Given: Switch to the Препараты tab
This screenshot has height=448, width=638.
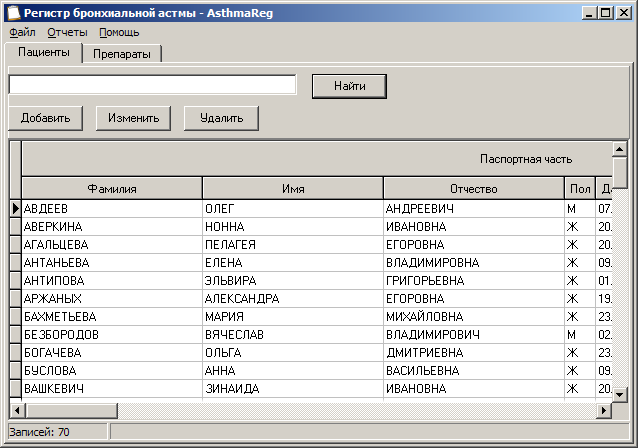Looking at the screenshot, I should click(122, 54).
